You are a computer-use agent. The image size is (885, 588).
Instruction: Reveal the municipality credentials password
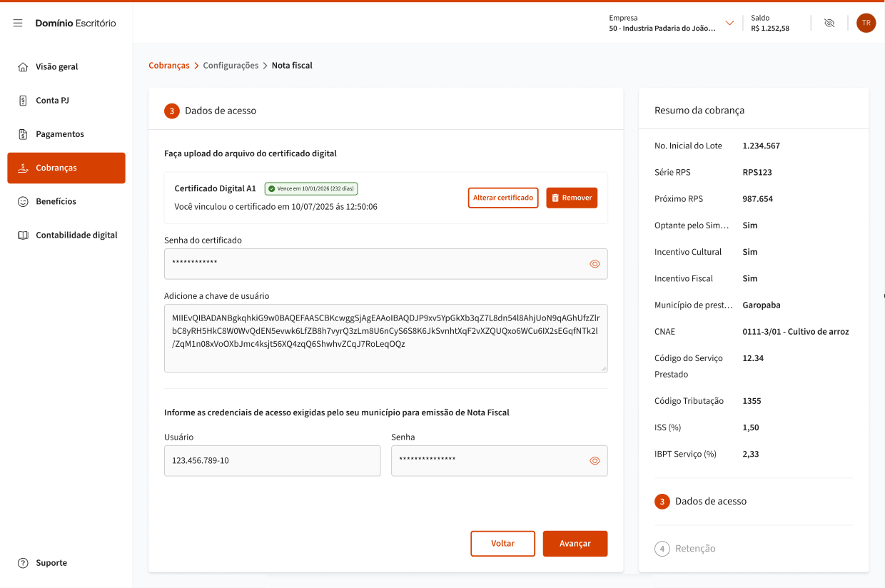tap(595, 461)
